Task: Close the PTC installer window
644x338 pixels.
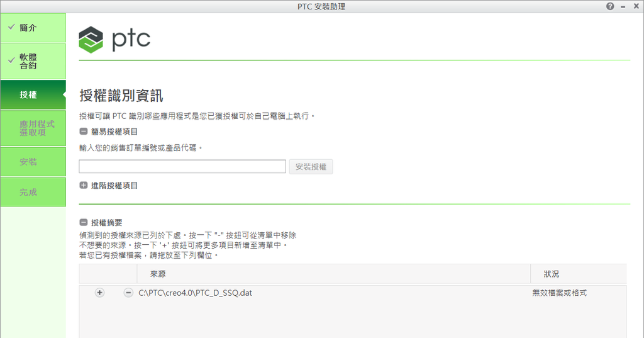Action: click(x=636, y=6)
